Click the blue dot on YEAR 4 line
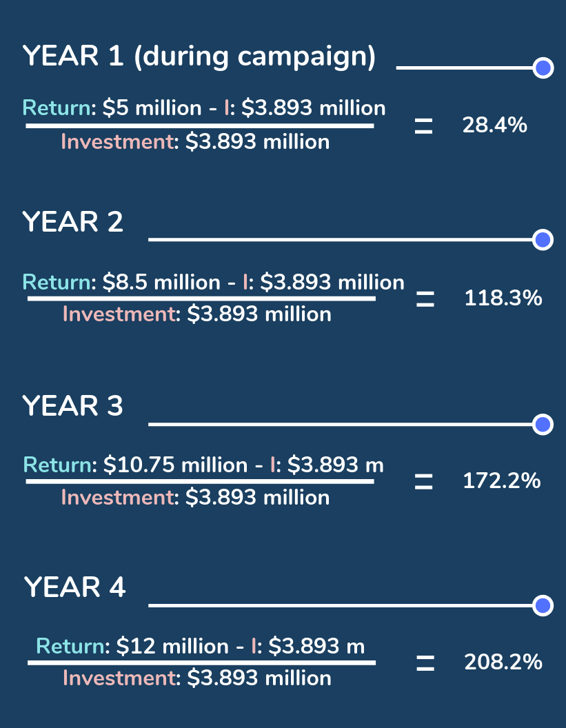This screenshot has height=728, width=566. coord(543,605)
